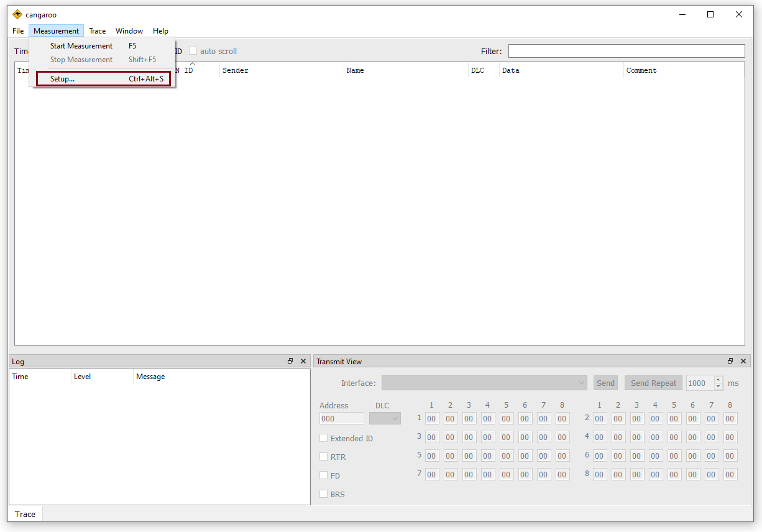
Task: Tick the RTR checkbox
Action: (x=323, y=457)
